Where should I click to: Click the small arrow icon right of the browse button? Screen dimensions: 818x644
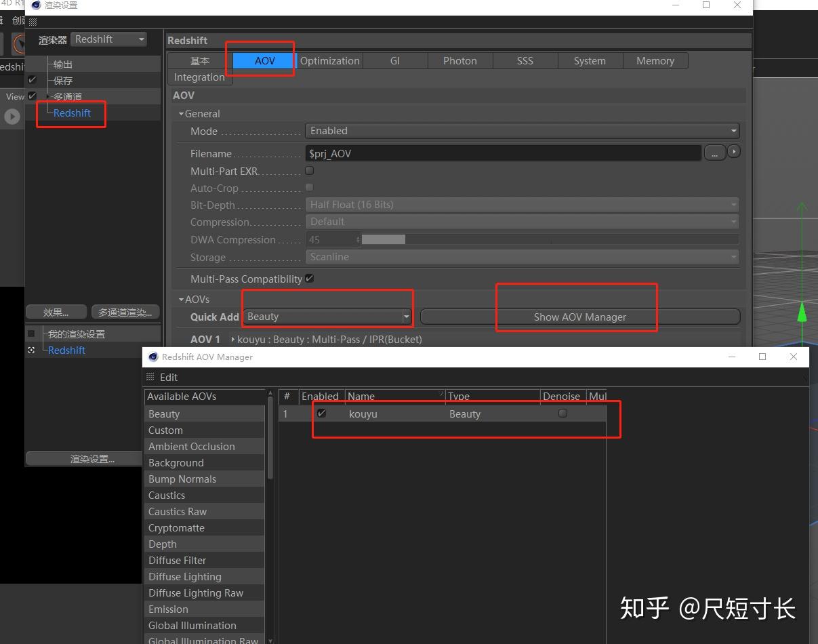(x=734, y=151)
